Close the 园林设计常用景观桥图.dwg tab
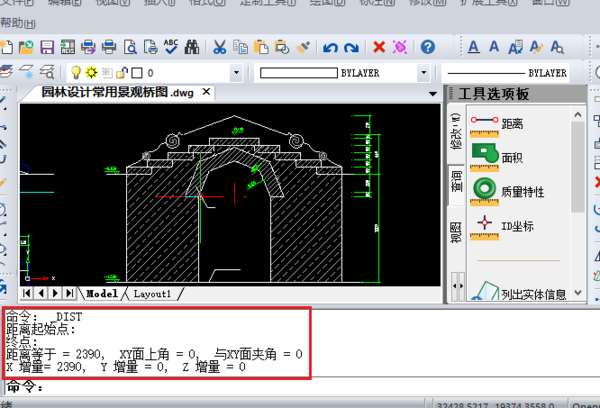Image resolution: width=600 pixels, height=408 pixels. click(x=206, y=92)
